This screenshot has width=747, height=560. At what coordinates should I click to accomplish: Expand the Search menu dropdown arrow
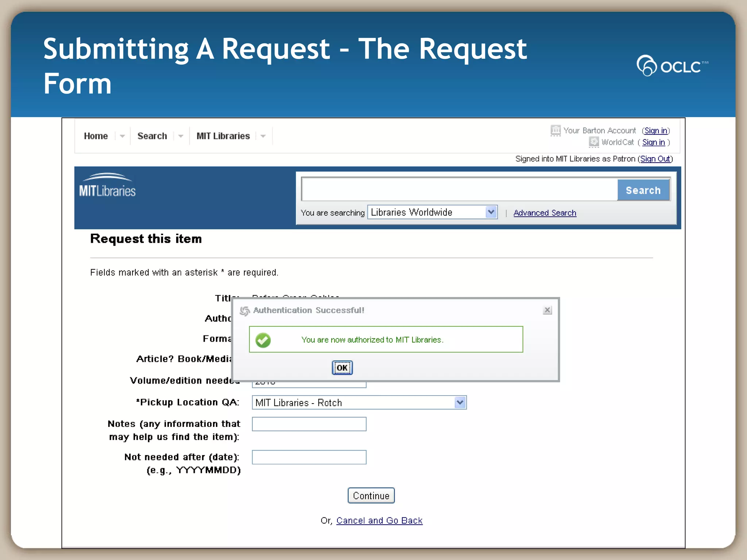[181, 136]
